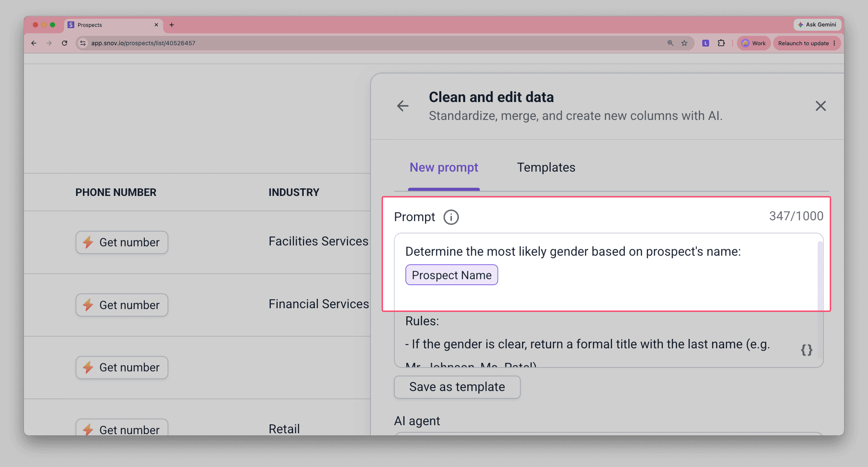The image size is (868, 467).
Task: Click the Prompt info icon
Action: (451, 217)
